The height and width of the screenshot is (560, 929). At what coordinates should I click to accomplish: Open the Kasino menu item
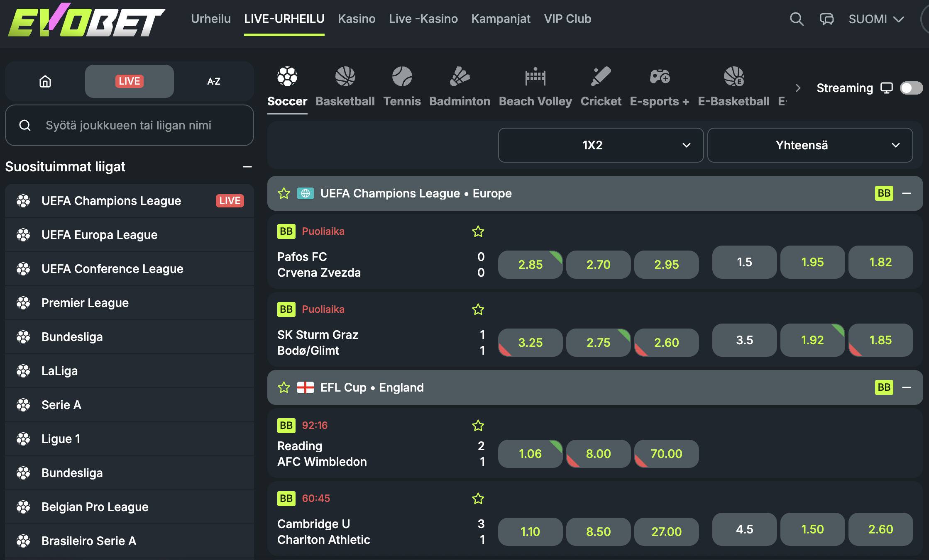click(357, 19)
